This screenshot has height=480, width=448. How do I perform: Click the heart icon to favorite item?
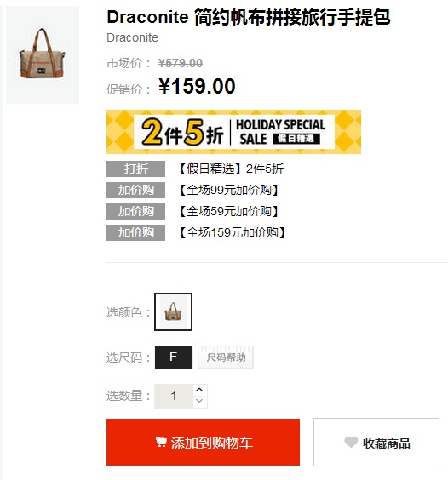click(x=351, y=442)
